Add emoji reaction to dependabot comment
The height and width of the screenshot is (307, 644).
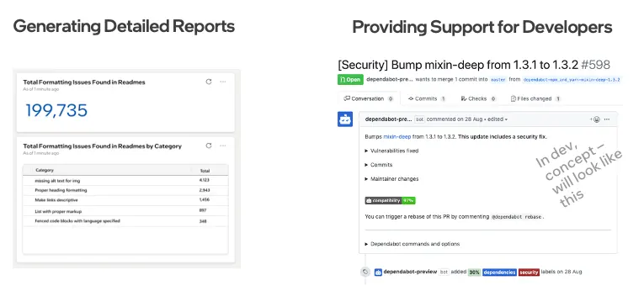[x=595, y=119]
